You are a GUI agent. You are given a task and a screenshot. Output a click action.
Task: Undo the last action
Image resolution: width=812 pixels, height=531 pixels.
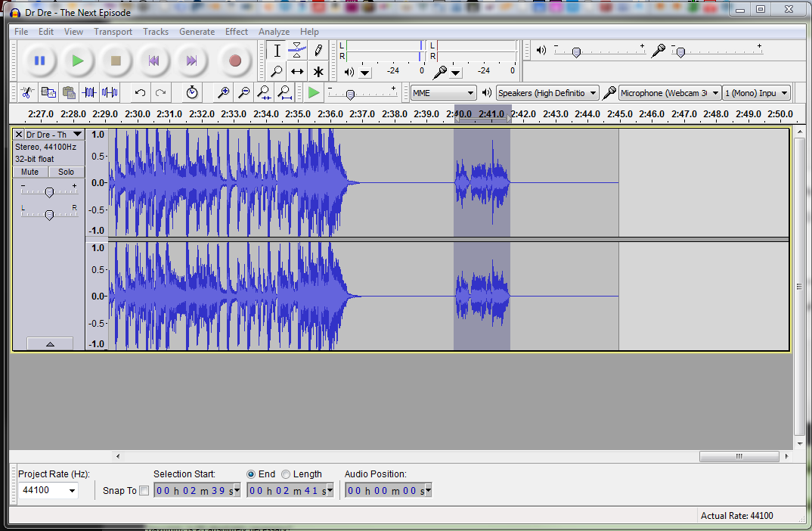tap(140, 93)
